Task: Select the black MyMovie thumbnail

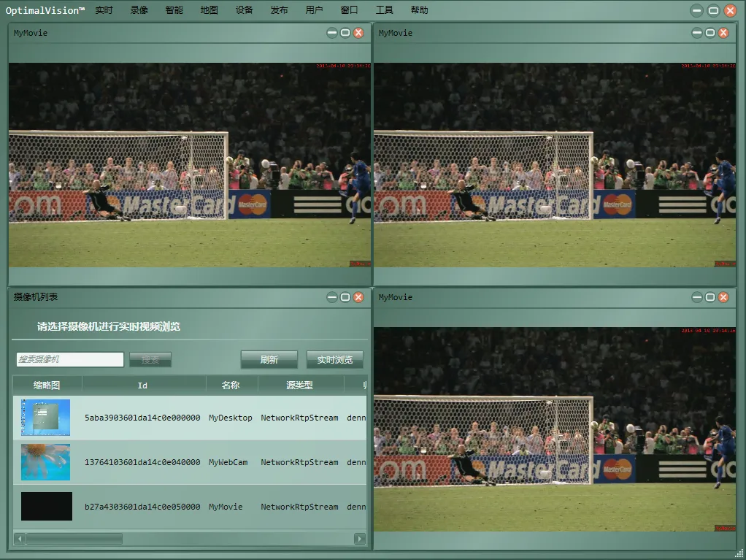Action: (47, 506)
